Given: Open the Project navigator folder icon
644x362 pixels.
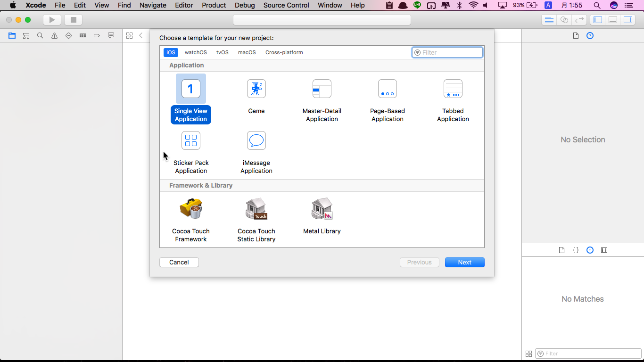Looking at the screenshot, I should (x=12, y=35).
